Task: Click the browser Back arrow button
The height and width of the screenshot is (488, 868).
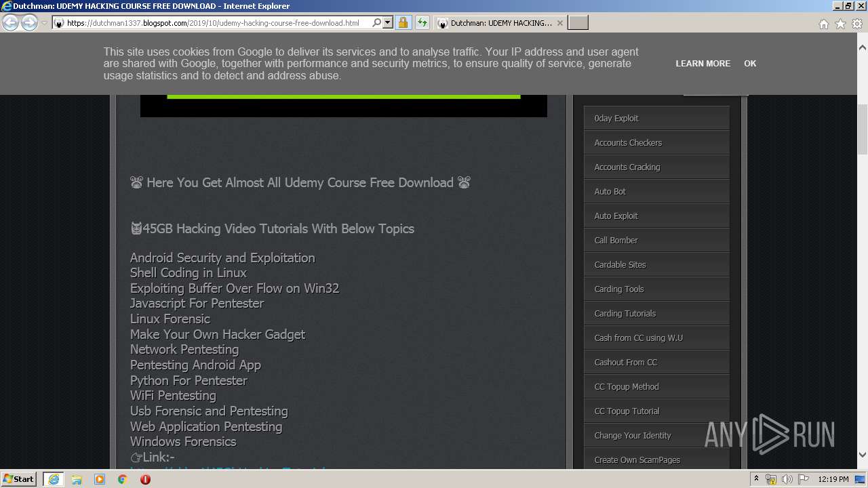Action: (x=11, y=23)
